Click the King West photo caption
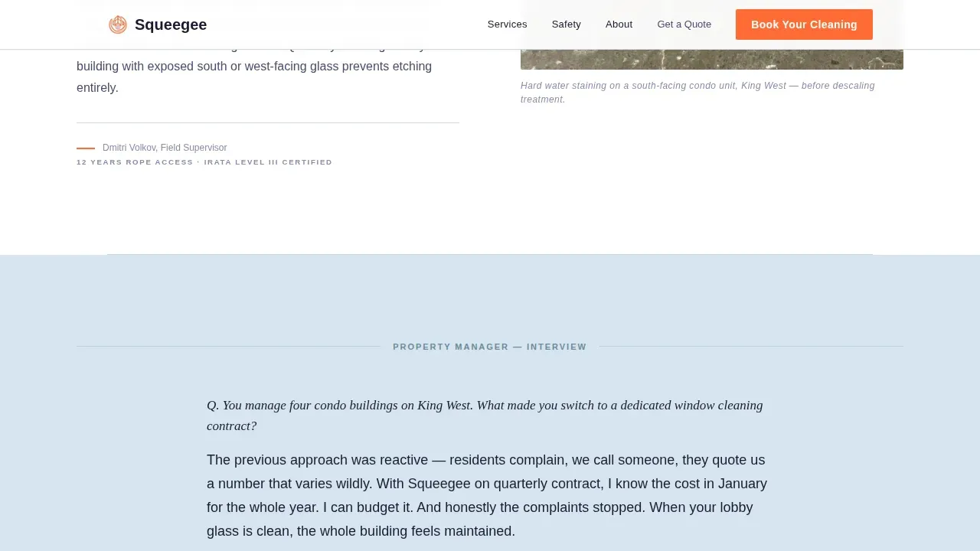 click(x=697, y=93)
